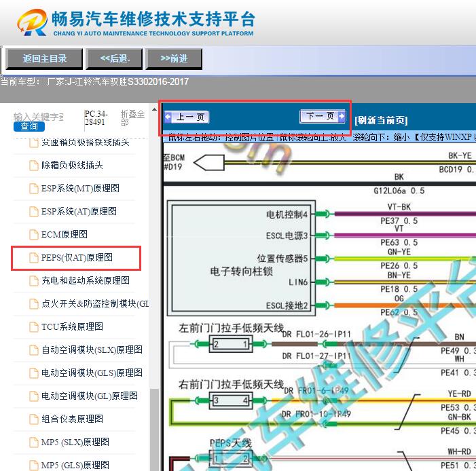The height and width of the screenshot is (471, 476).
Task: Click the 查询 search button
Action: (29, 126)
